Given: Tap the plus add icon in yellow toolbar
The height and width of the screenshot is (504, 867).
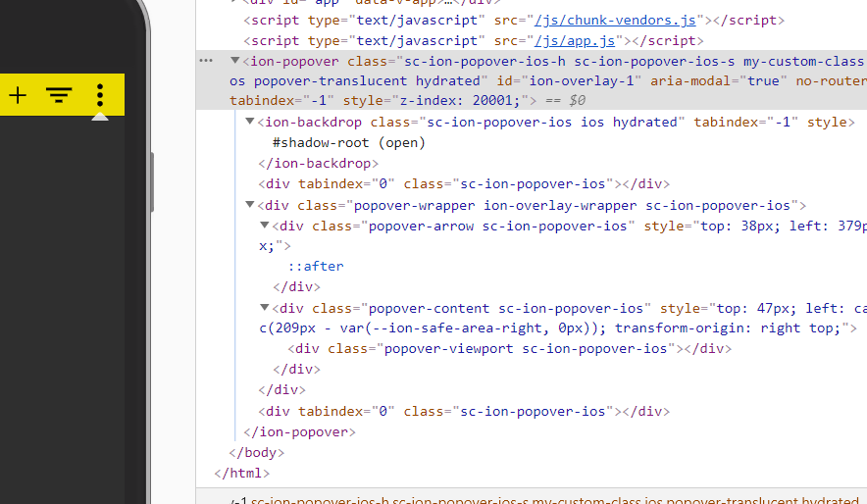Looking at the screenshot, I should pyautogui.click(x=18, y=95).
